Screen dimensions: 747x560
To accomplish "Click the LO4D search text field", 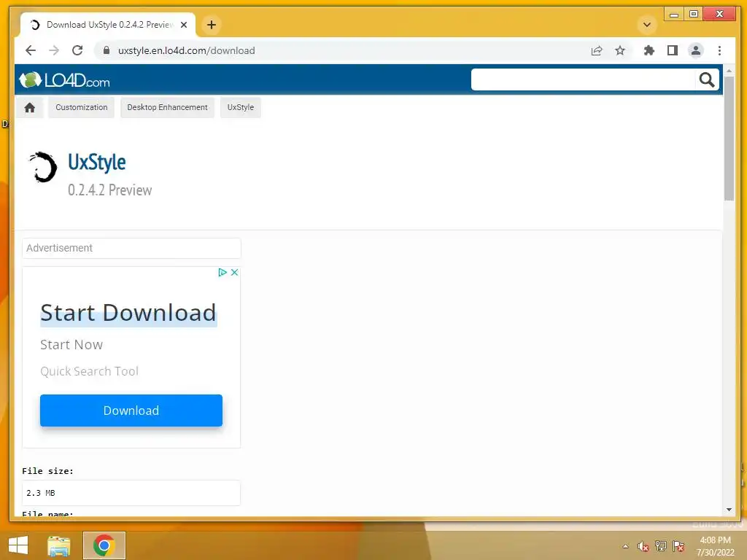I will tap(583, 79).
